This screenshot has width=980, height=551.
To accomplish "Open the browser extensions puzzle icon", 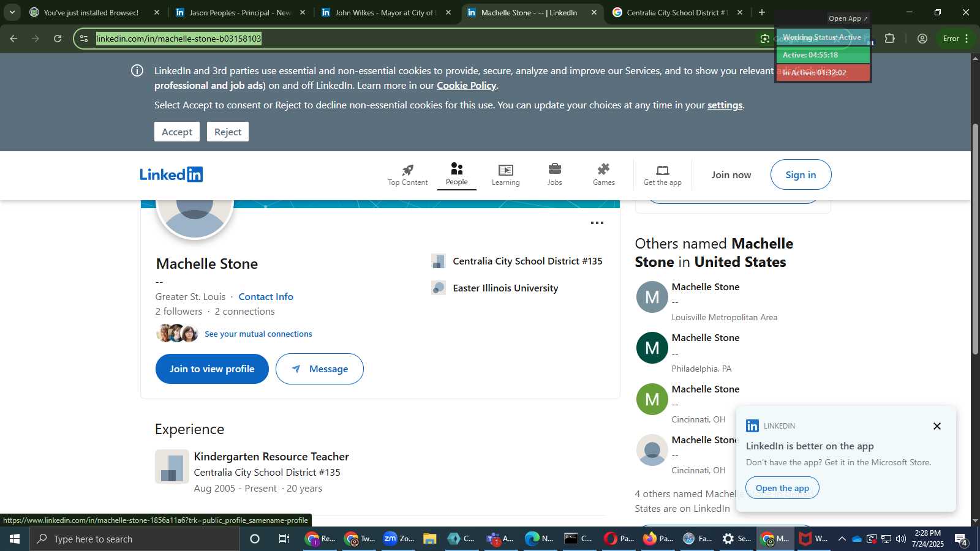I will pyautogui.click(x=890, y=39).
